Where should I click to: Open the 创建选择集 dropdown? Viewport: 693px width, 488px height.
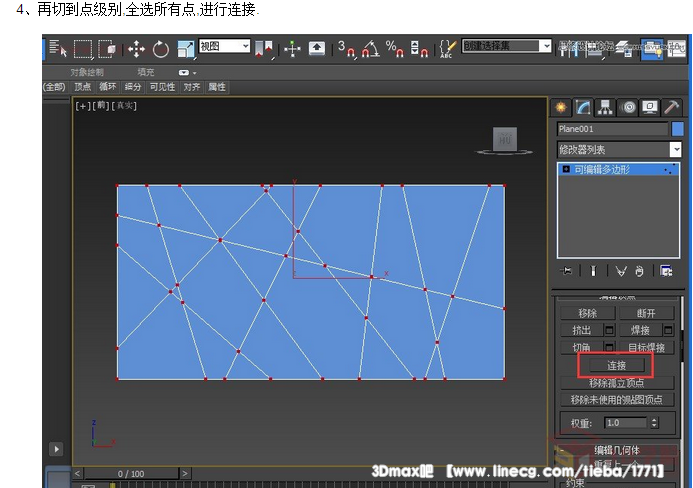click(x=506, y=46)
